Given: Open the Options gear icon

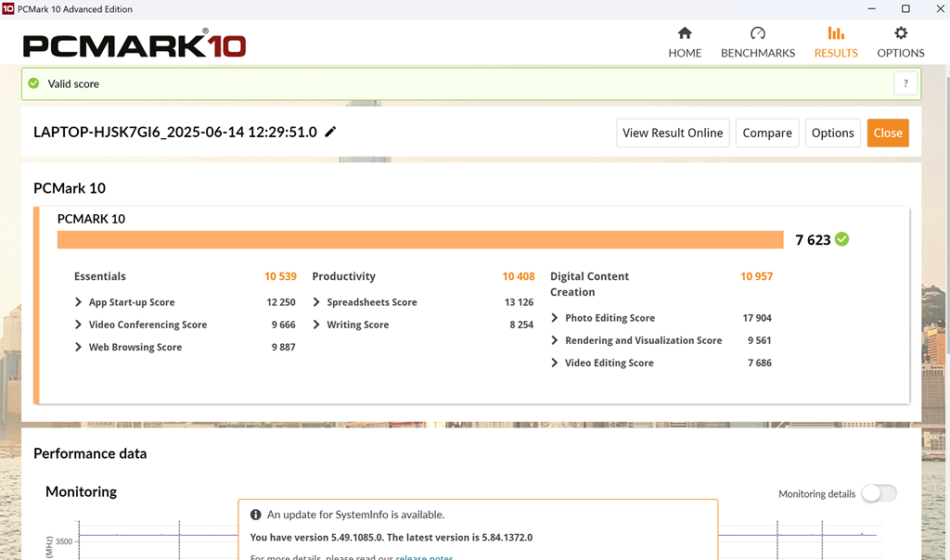Looking at the screenshot, I should coord(900,33).
